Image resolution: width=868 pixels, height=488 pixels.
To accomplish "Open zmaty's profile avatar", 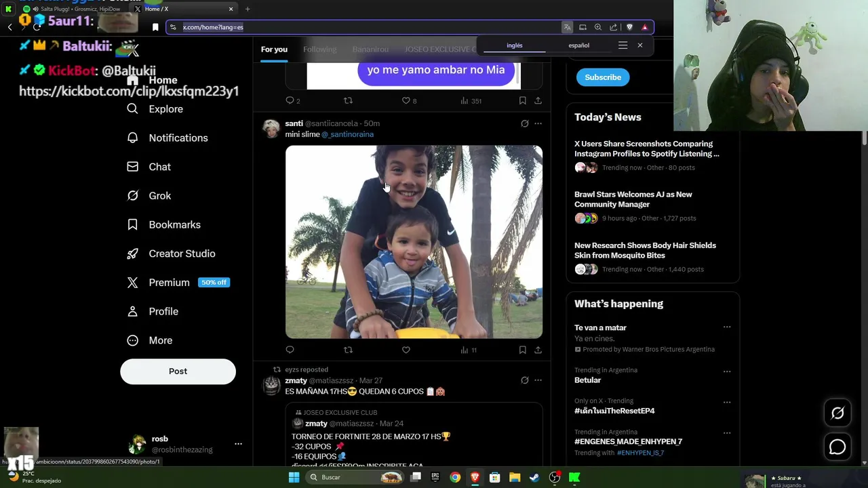I will pos(271,386).
